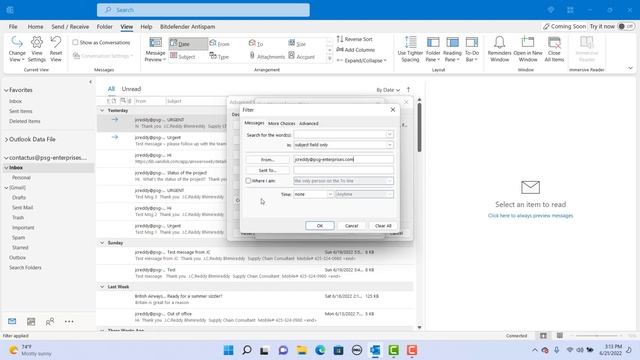The height and width of the screenshot is (360, 640).
Task: Arrange messages by Account
Action: (302, 56)
